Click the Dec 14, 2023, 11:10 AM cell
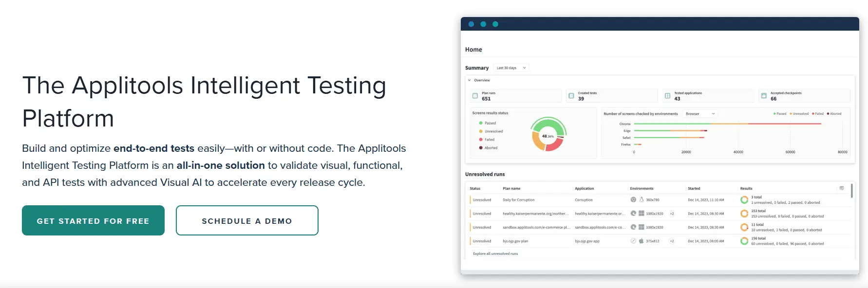This screenshot has height=288, width=868. pos(706,200)
